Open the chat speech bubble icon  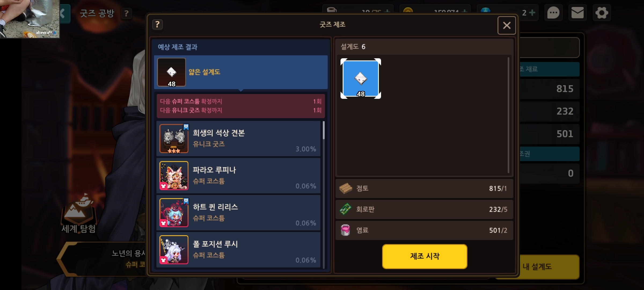[x=553, y=13]
